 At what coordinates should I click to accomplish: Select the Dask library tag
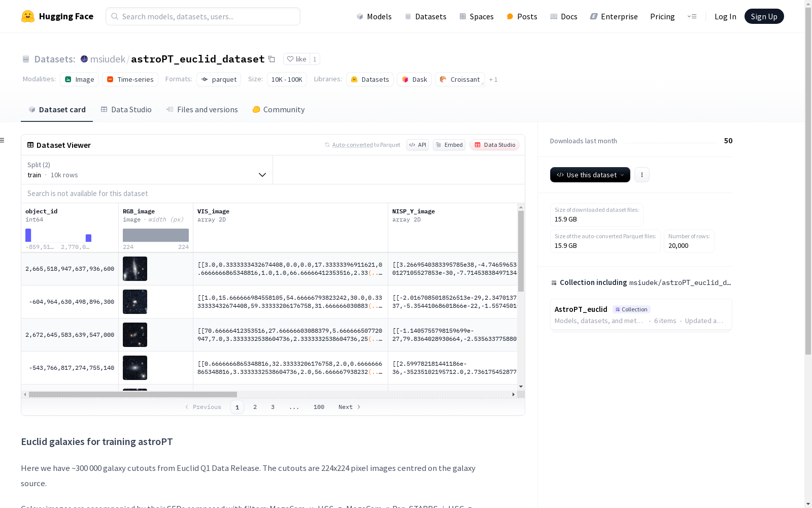[x=415, y=79]
